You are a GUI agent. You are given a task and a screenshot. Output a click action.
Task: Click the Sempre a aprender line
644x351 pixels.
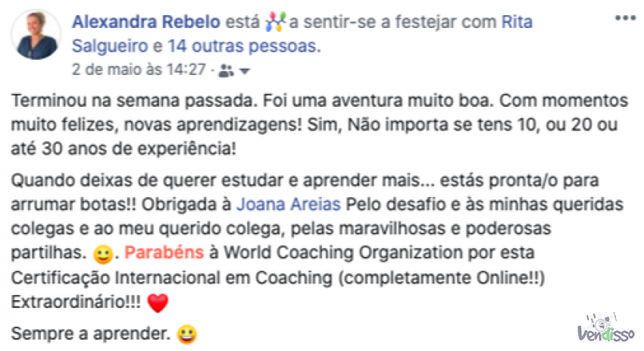coord(89,332)
